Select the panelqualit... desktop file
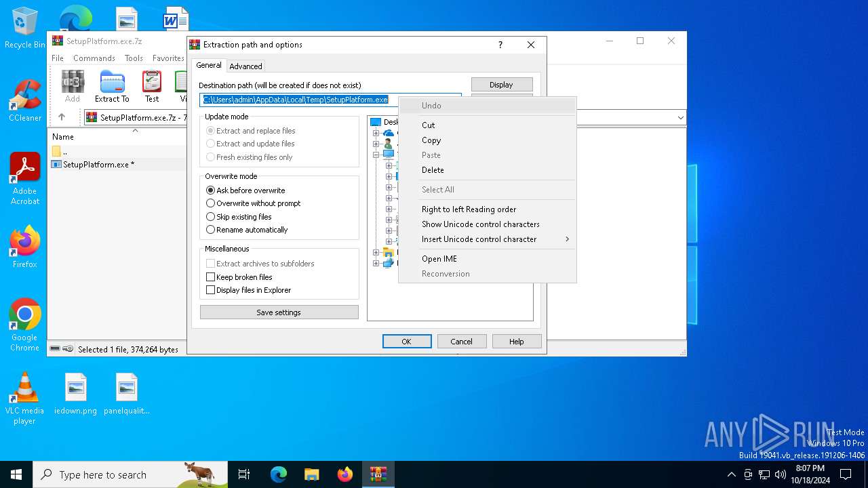Screen dimensions: 868x488 [127, 394]
